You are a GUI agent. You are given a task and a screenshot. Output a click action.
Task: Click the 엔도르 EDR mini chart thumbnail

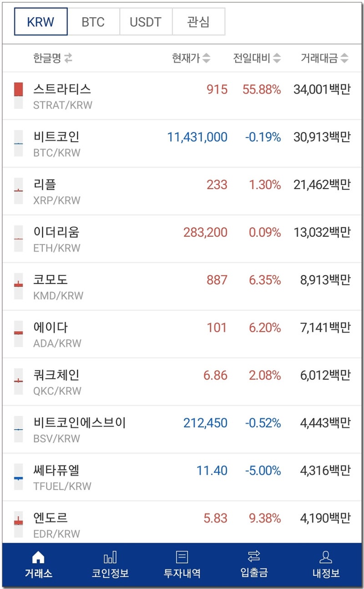(19, 522)
